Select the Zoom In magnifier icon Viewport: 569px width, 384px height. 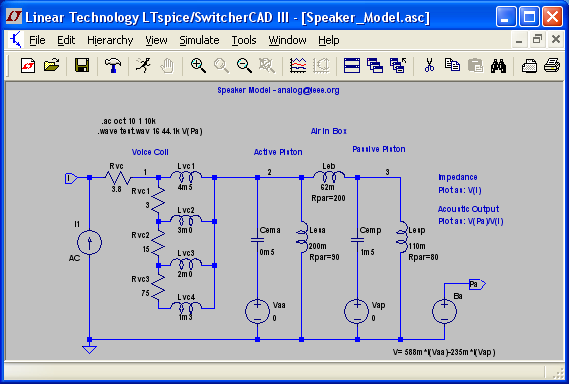click(198, 66)
